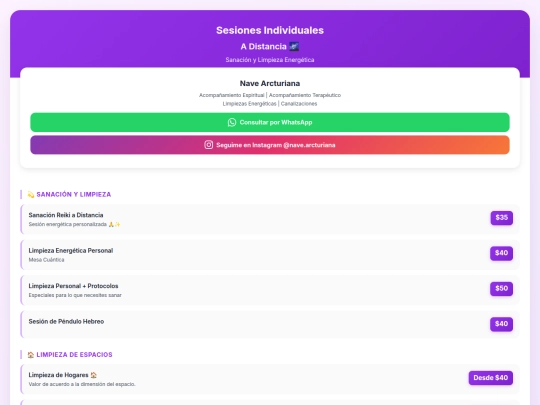This screenshot has width=540, height=405.
Task: Click Valor de acuerdo a la dimensión text
Action: (82, 384)
